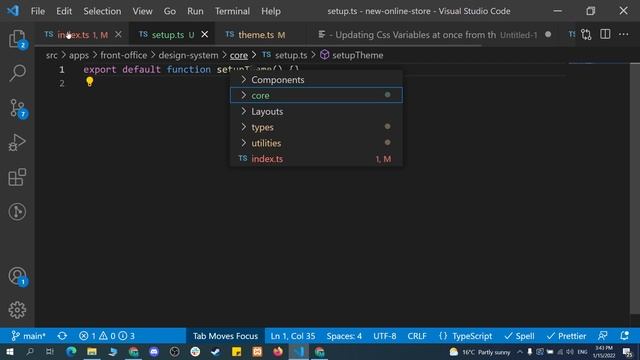Viewport: 640px width, 360px height.
Task: Change indentation via Spaces: 4
Action: 344,336
